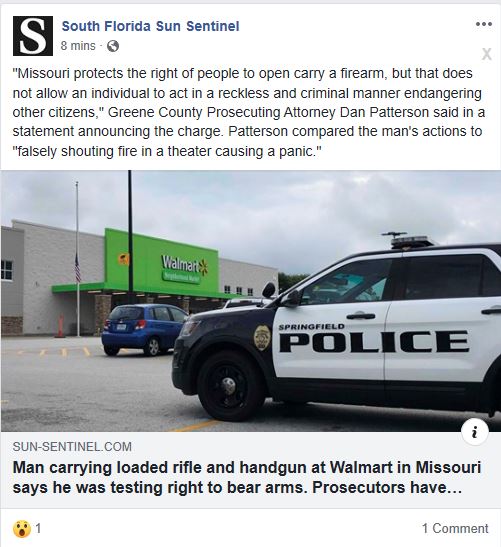Screen dimensions: 501x547
Task: Click the article info 'i' icon
Action: 474,433
